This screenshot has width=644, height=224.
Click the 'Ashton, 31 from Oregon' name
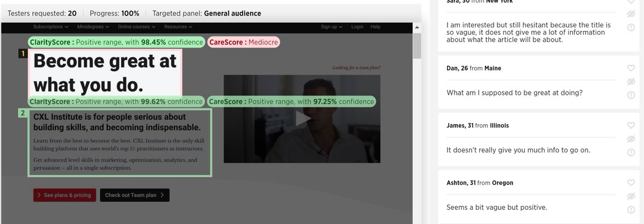(x=480, y=183)
